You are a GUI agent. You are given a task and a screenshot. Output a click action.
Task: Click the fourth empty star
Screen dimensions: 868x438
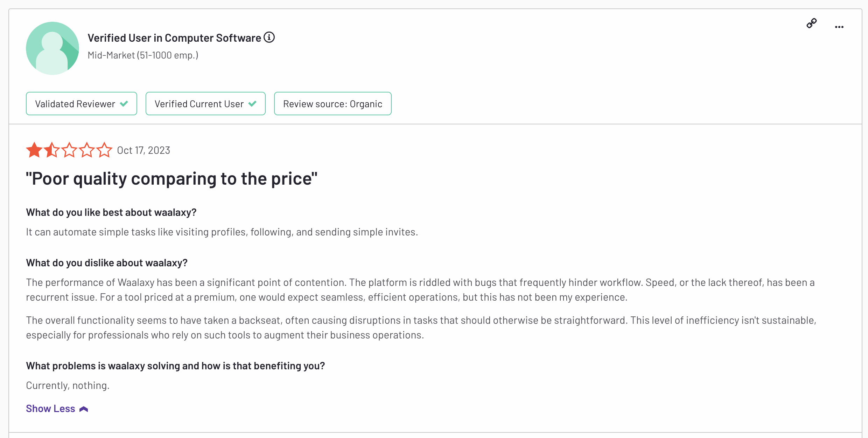pyautogui.click(x=87, y=150)
